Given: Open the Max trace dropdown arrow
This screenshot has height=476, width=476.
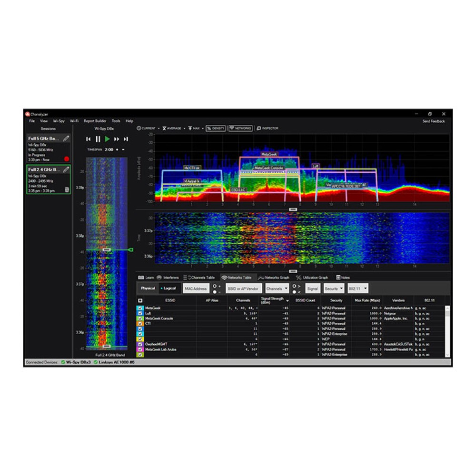Looking at the screenshot, I should click(x=203, y=129).
